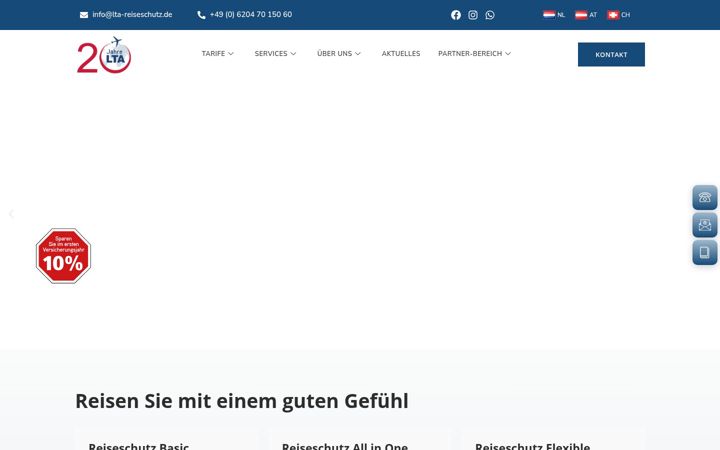
Task: Go to previous slide arrow
Action: pos(11,214)
